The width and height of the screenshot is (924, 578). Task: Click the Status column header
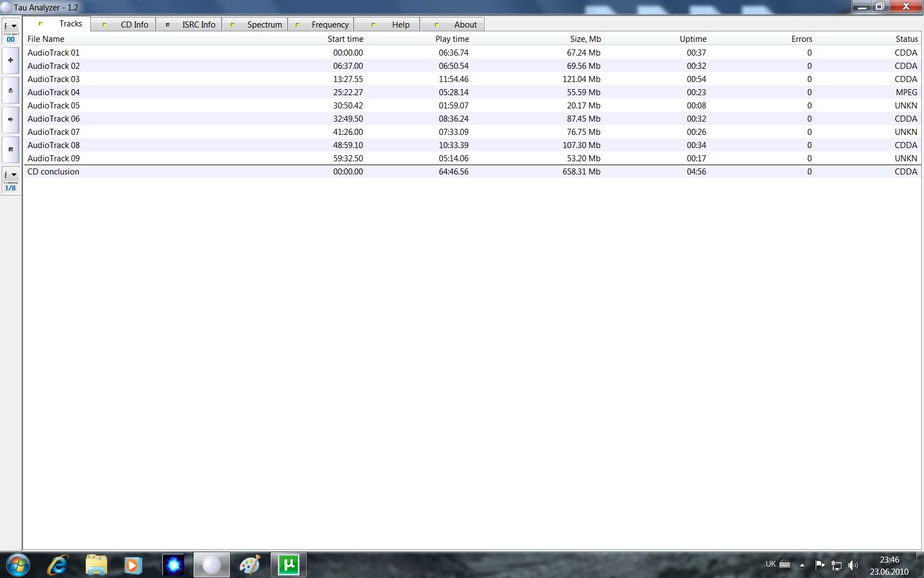(x=906, y=39)
